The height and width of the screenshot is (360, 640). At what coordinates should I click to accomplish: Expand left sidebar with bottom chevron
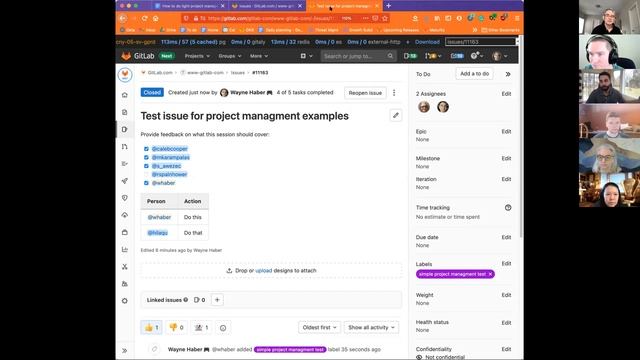(x=125, y=351)
